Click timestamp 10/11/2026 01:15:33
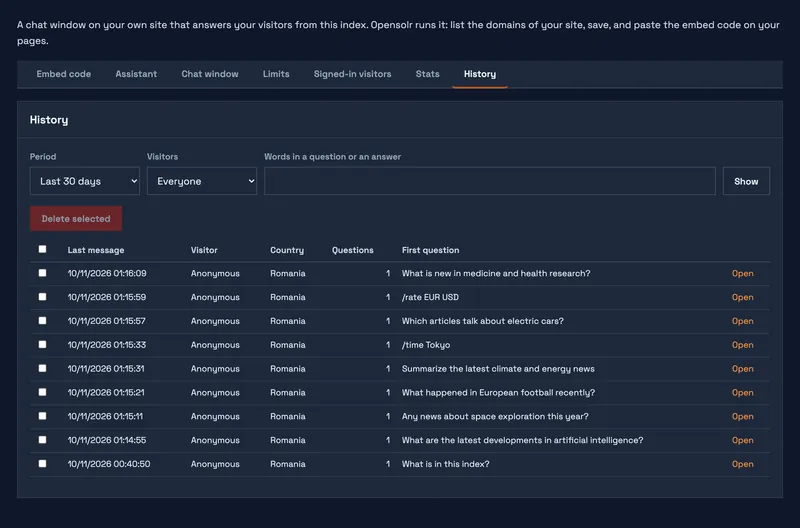Viewport: 800px width, 528px height. pyautogui.click(x=107, y=345)
